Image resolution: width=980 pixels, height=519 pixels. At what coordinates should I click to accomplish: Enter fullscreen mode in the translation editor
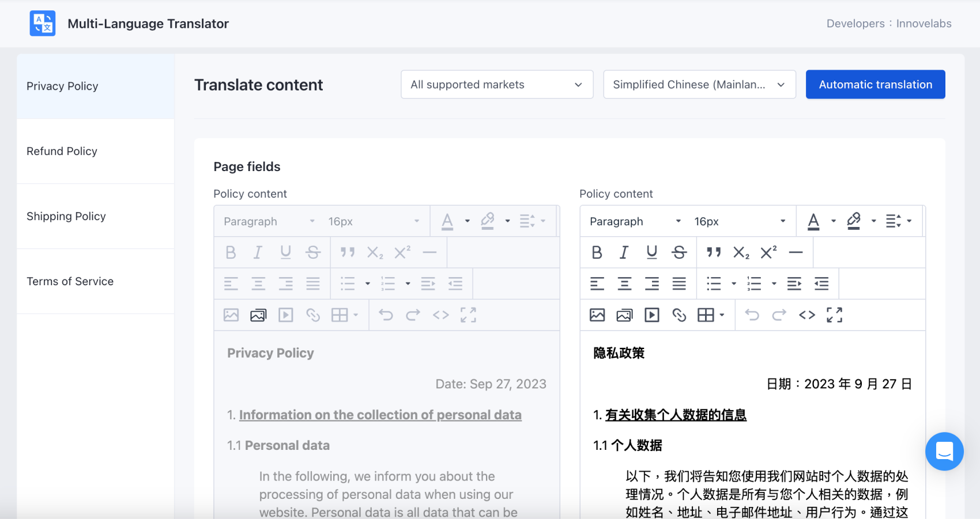834,315
